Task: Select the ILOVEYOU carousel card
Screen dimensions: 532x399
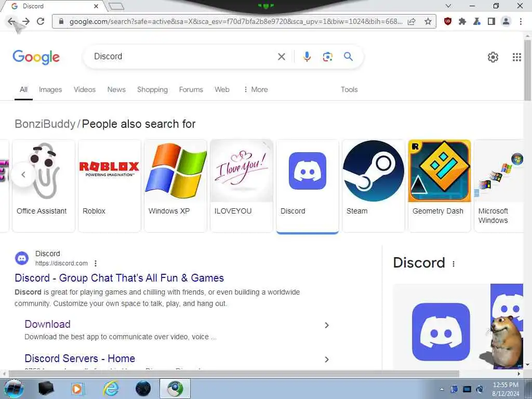Action: (x=242, y=185)
